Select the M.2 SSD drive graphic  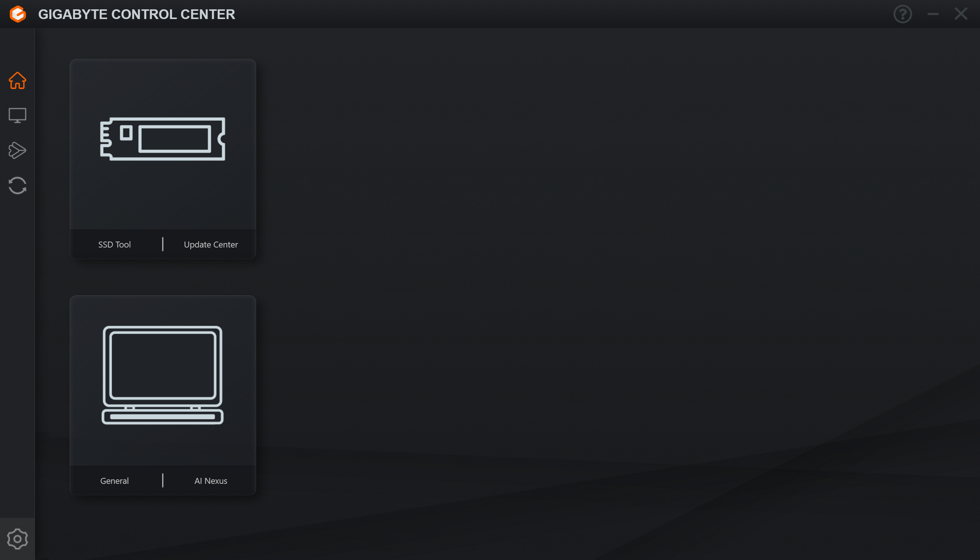163,139
